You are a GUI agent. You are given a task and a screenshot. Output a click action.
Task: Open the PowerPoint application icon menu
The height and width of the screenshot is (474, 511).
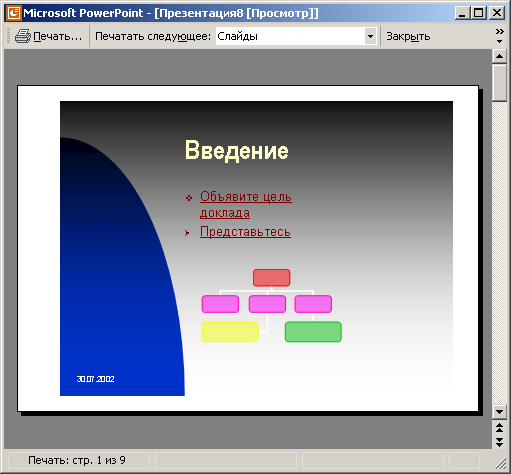(14, 13)
